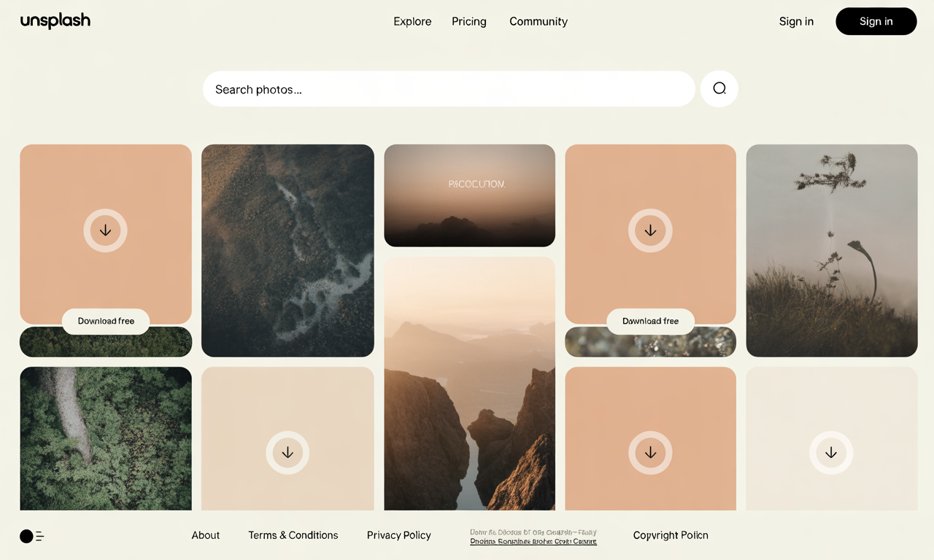The image size is (934, 560).
Task: Open the Pricing page
Action: [x=469, y=22]
